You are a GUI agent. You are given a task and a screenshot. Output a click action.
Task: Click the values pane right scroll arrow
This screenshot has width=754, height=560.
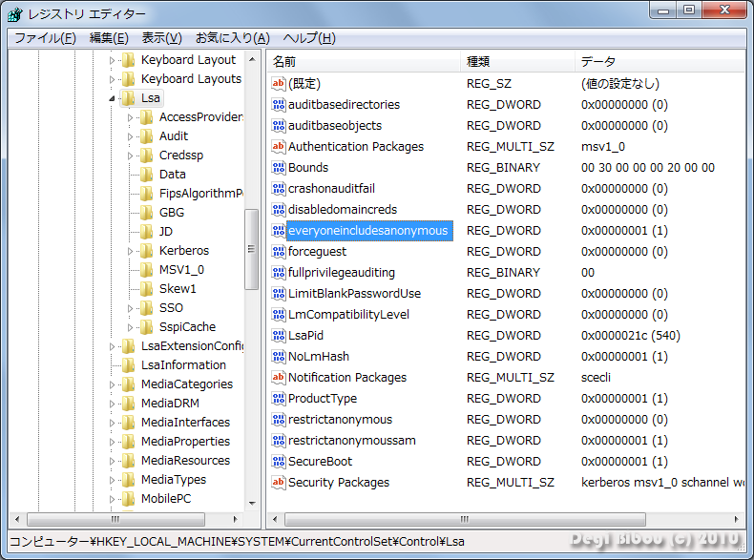click(737, 520)
